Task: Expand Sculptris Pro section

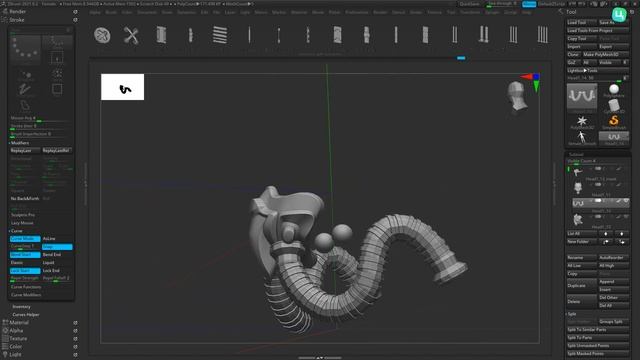Action: [x=23, y=215]
